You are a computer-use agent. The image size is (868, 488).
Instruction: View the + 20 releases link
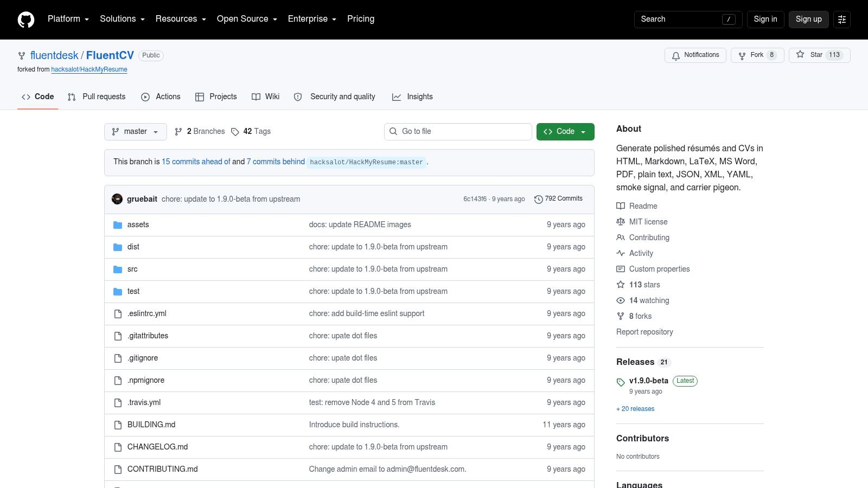(635, 409)
